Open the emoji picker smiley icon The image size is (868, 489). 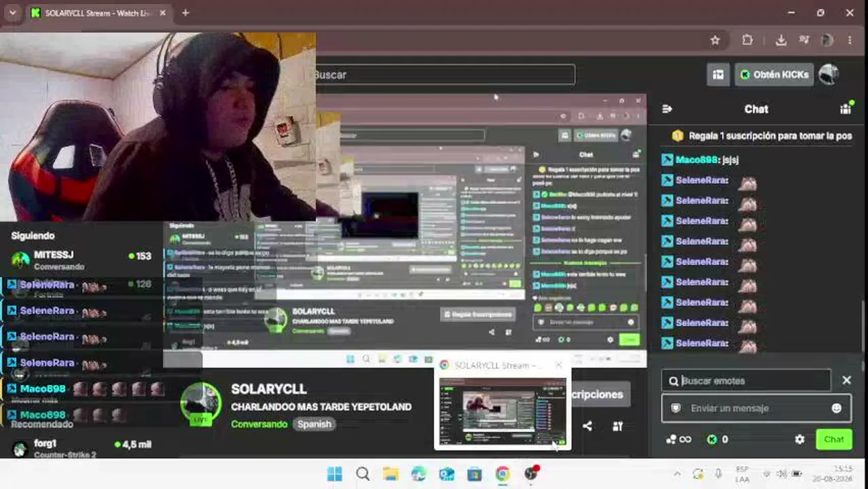tap(837, 408)
